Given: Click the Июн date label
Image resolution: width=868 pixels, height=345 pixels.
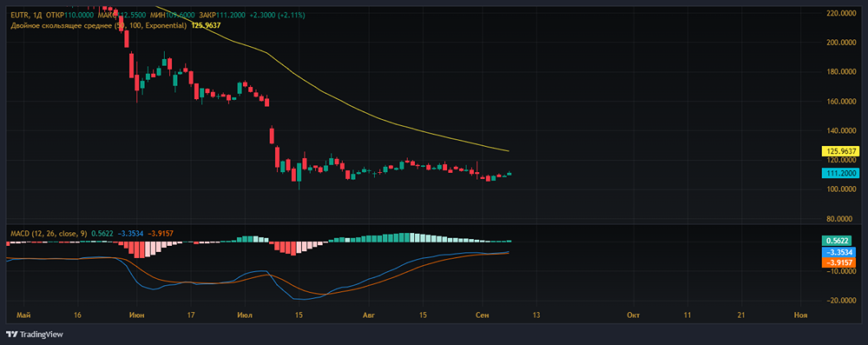Looking at the screenshot, I should click(136, 315).
